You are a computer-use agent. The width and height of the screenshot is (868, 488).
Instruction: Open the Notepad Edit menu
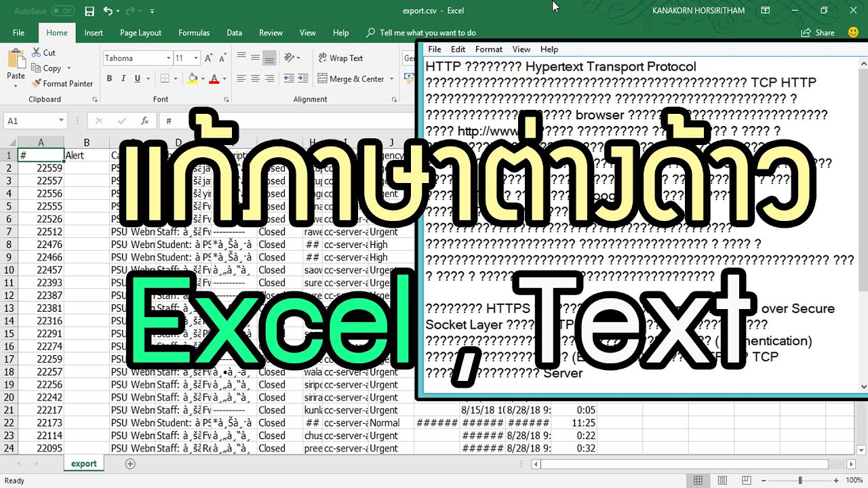point(458,49)
